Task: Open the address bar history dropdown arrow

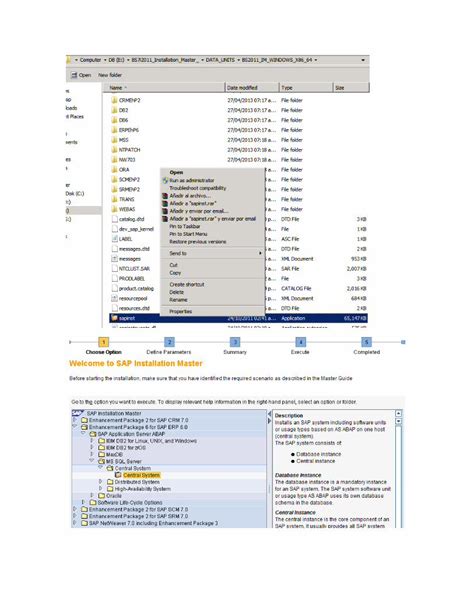Action: tap(363, 60)
